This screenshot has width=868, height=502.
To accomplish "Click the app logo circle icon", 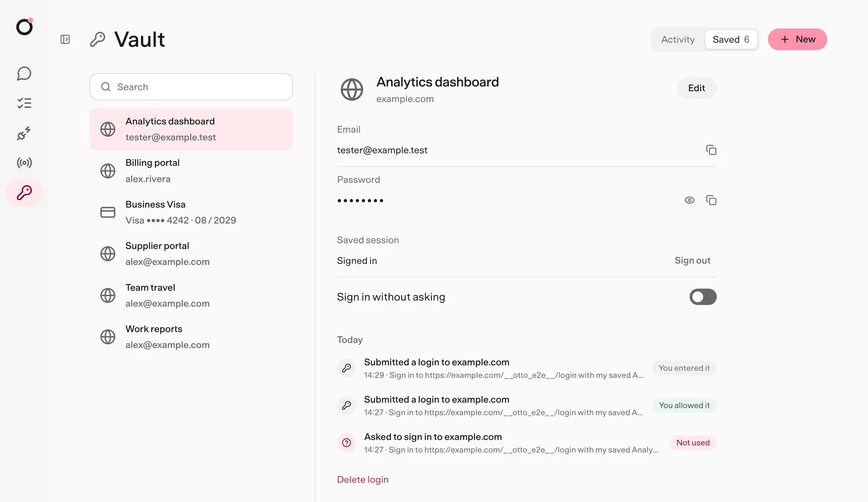I will coord(24,27).
